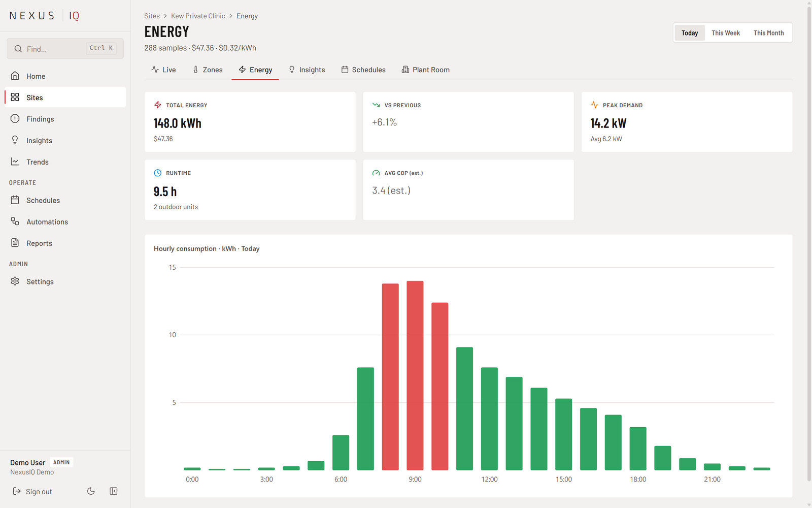Click the Trends chart icon
The image size is (812, 508).
click(x=15, y=162)
